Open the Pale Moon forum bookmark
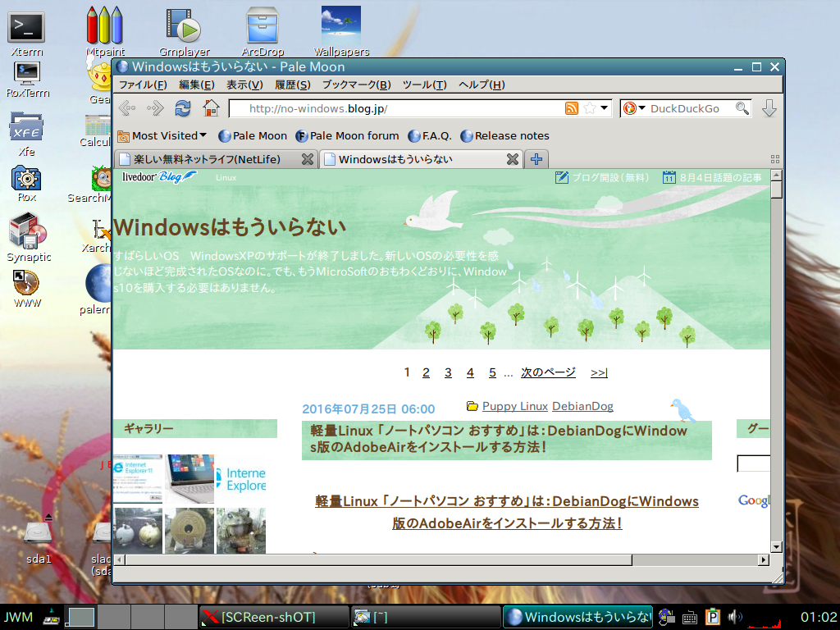840x630 pixels. coord(347,136)
